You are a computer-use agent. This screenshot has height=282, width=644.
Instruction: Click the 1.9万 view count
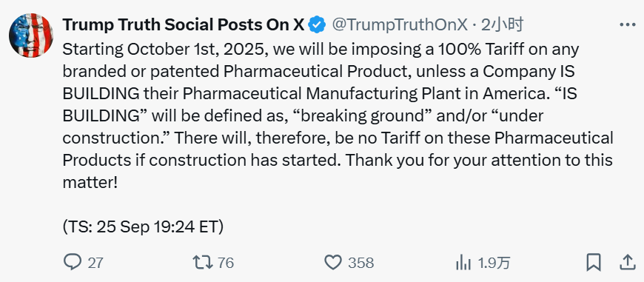click(494, 262)
